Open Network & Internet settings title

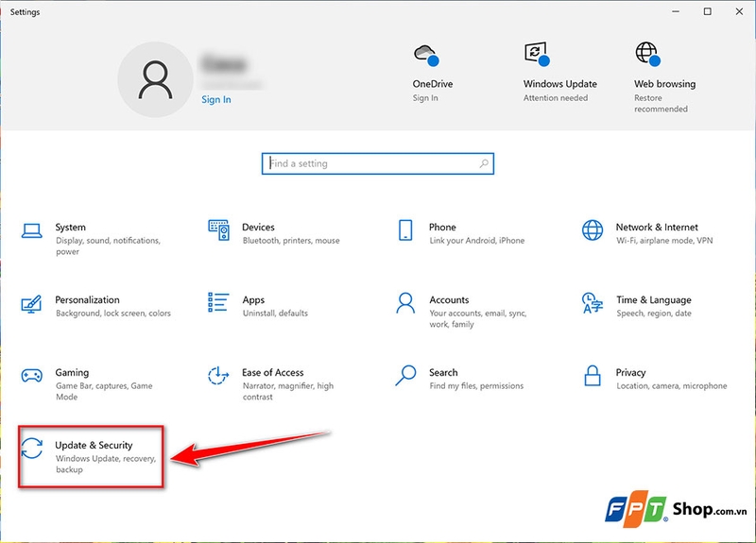(657, 228)
